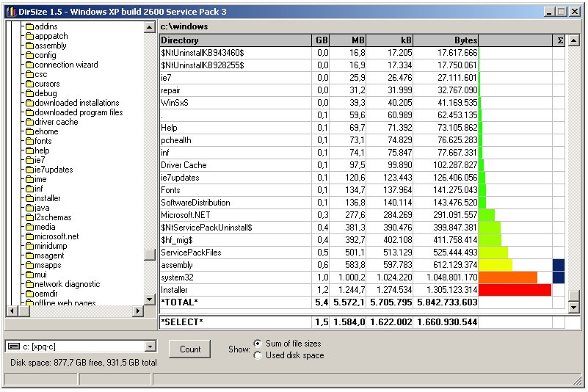This screenshot has height=392, width=588.
Task: Click the directory list scroll-down arrow
Action: click(x=574, y=308)
